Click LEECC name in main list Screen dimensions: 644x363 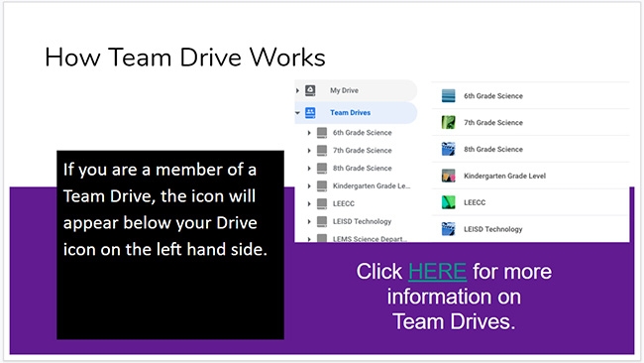pos(475,202)
